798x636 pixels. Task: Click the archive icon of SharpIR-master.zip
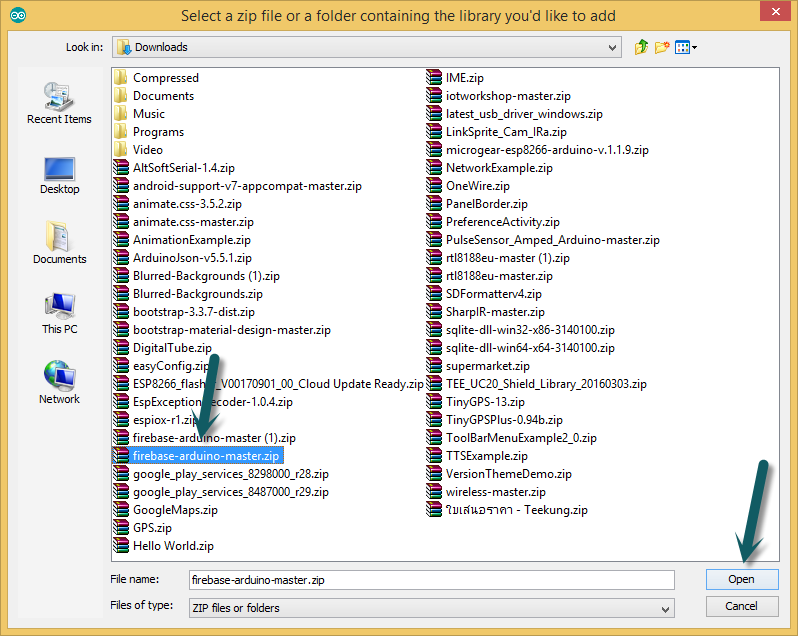pos(434,312)
